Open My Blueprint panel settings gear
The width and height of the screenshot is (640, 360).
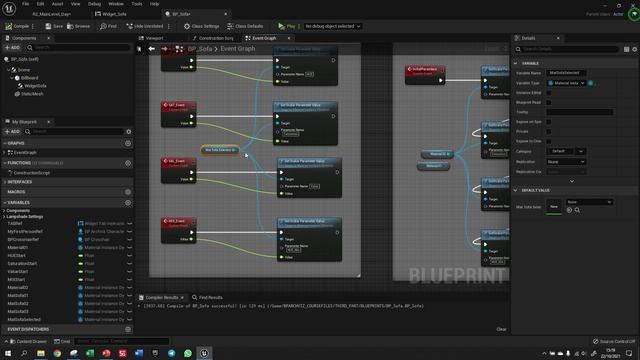(129, 131)
